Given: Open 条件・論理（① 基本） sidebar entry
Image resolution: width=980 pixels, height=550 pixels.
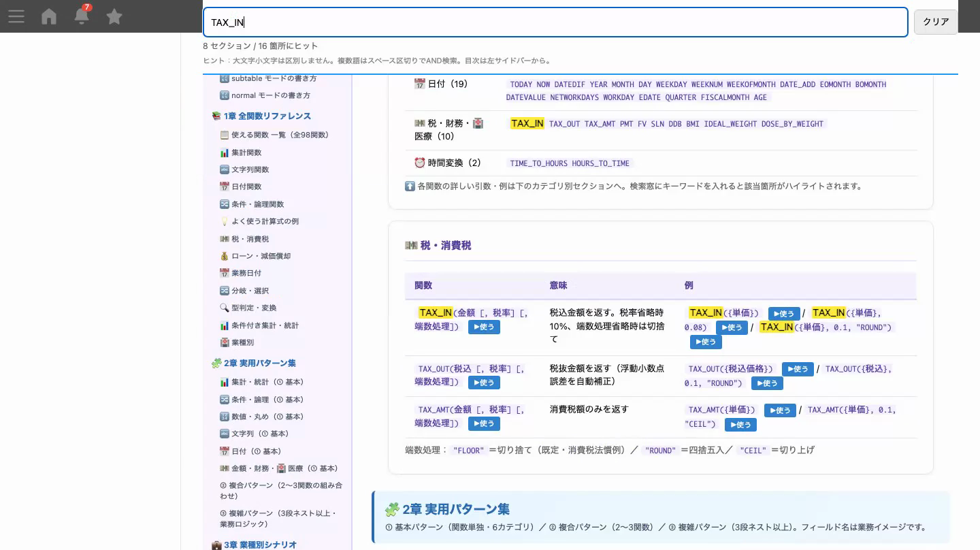Looking at the screenshot, I should [x=262, y=400].
